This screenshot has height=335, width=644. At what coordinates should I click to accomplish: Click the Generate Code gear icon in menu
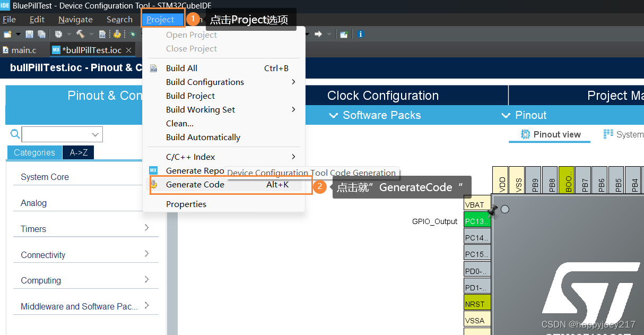[154, 184]
